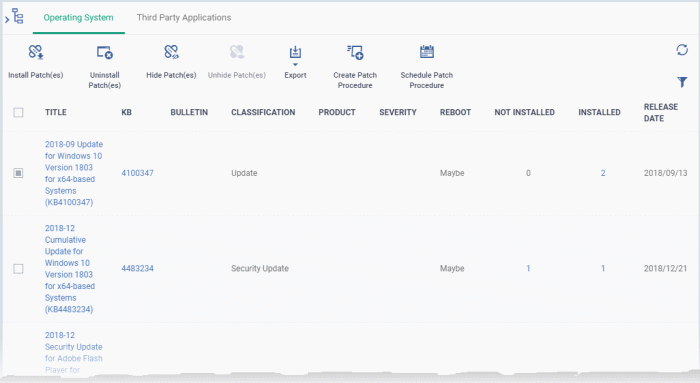Click Not Installed count for KB4483234
This screenshot has width=700, height=383.
(528, 268)
